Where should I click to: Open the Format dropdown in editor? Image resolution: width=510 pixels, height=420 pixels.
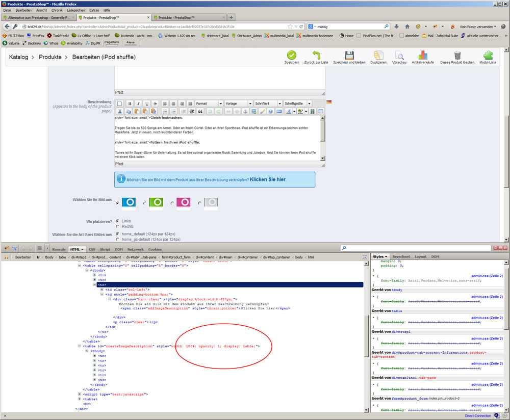209,103
